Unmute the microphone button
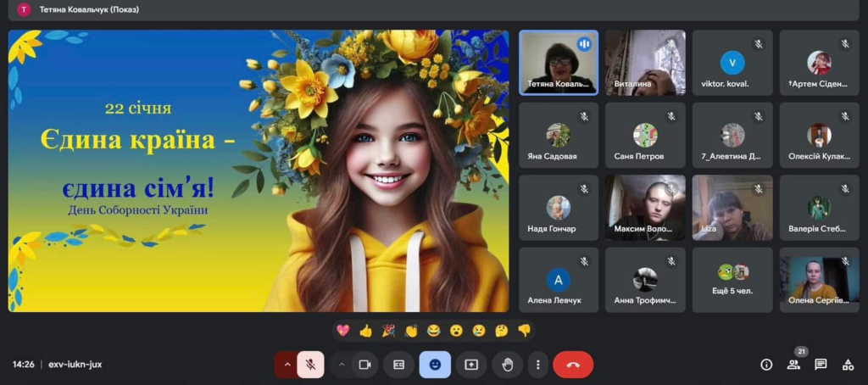This screenshot has width=868, height=385. [x=310, y=365]
